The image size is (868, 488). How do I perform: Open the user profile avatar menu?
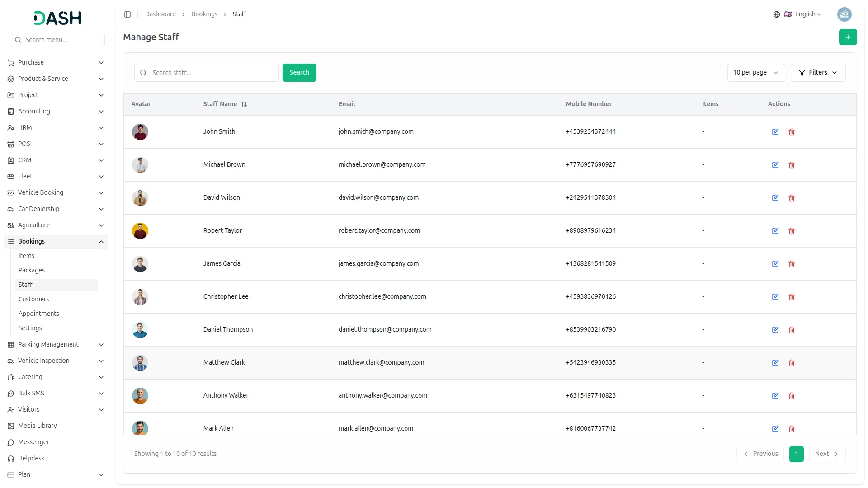(844, 14)
